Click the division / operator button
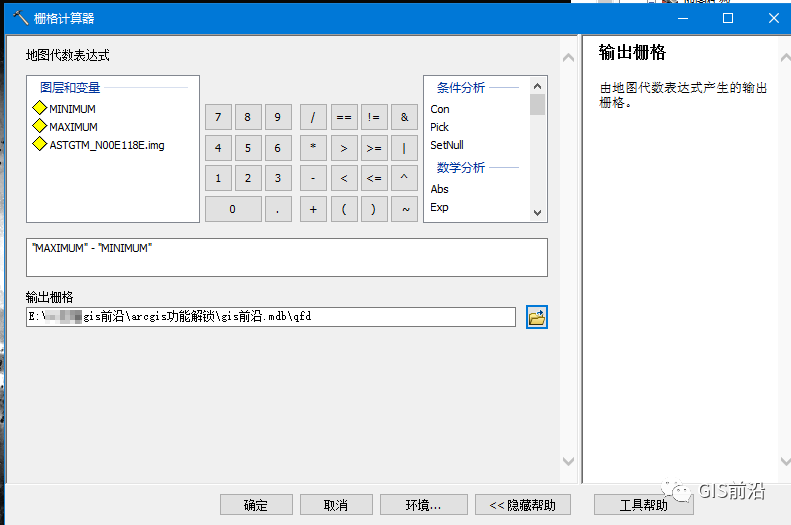This screenshot has width=791, height=525. pos(313,117)
